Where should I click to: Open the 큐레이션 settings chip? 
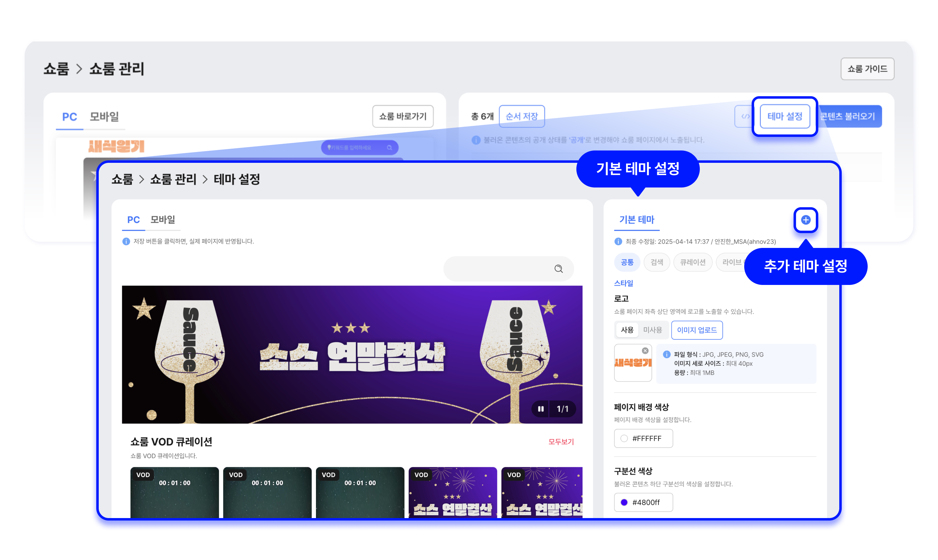click(x=692, y=262)
